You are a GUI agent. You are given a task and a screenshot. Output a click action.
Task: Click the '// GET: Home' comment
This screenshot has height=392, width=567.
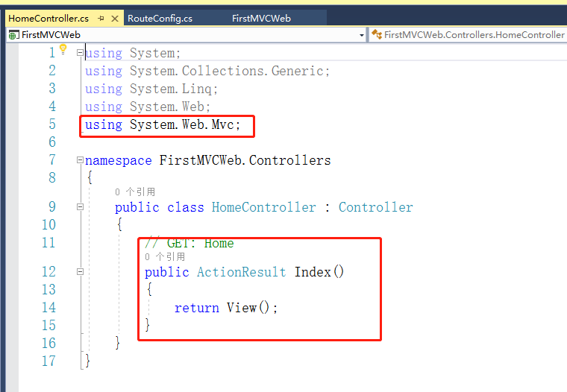(x=189, y=243)
